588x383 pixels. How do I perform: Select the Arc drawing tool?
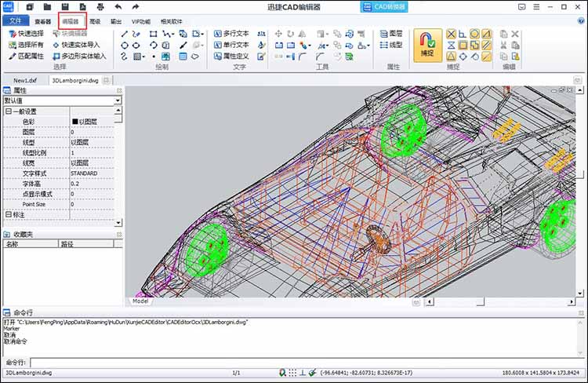point(153,45)
